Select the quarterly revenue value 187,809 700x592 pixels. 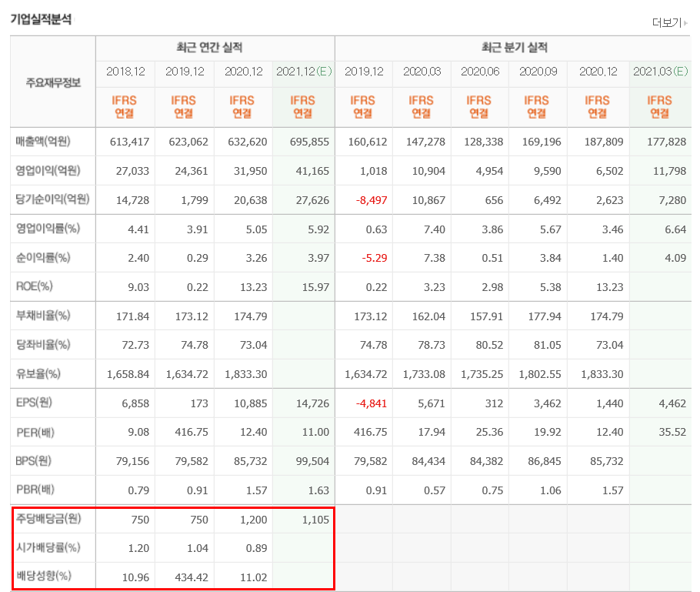604,142
